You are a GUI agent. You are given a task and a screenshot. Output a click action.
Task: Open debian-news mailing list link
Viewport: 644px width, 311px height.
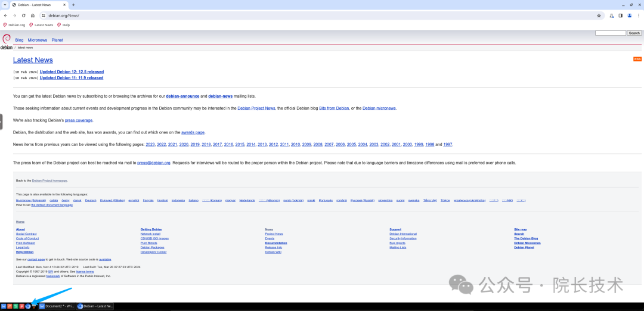pyautogui.click(x=221, y=96)
